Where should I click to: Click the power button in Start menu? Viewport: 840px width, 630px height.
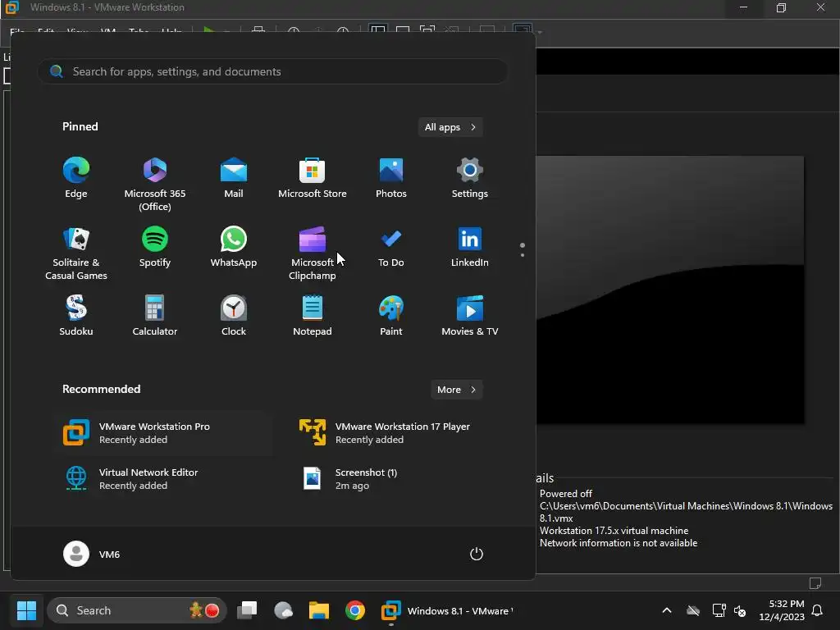coord(477,554)
